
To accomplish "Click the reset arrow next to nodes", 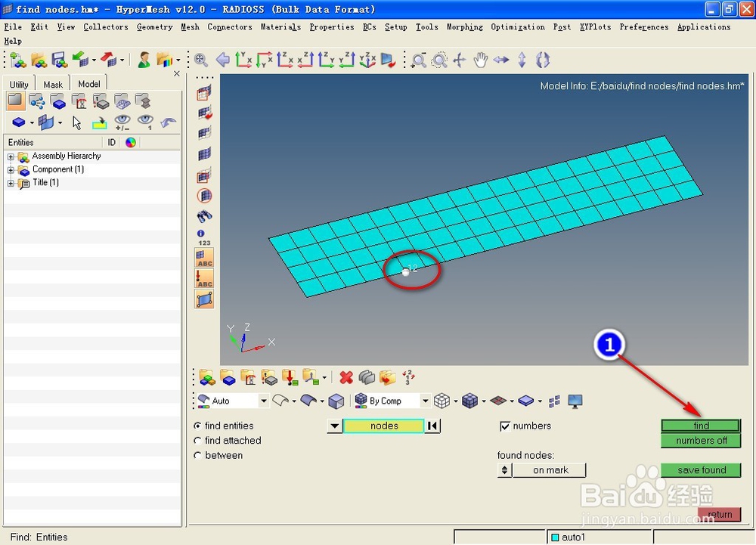I will [432, 426].
